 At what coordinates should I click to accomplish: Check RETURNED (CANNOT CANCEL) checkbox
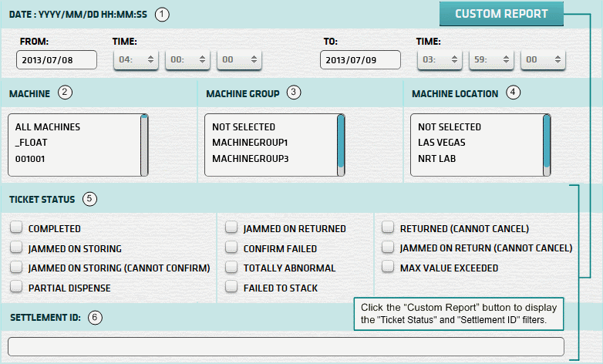pos(387,228)
